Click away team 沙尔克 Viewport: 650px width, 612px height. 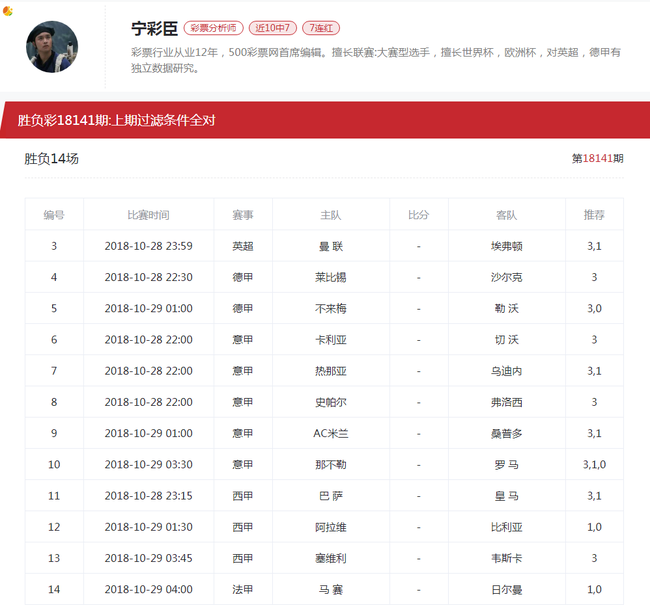coord(506,277)
